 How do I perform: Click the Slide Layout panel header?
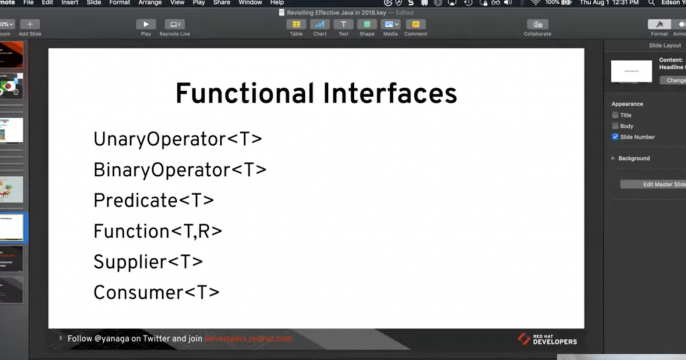(x=665, y=45)
